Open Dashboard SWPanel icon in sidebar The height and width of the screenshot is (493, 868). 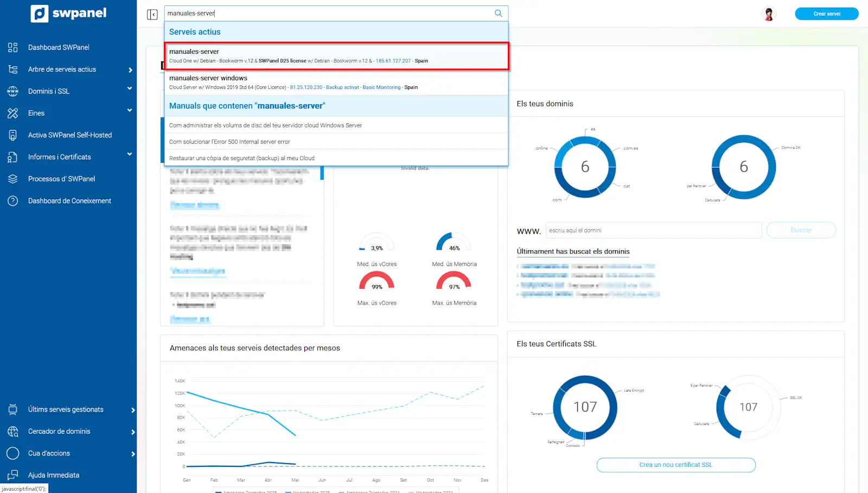(13, 47)
